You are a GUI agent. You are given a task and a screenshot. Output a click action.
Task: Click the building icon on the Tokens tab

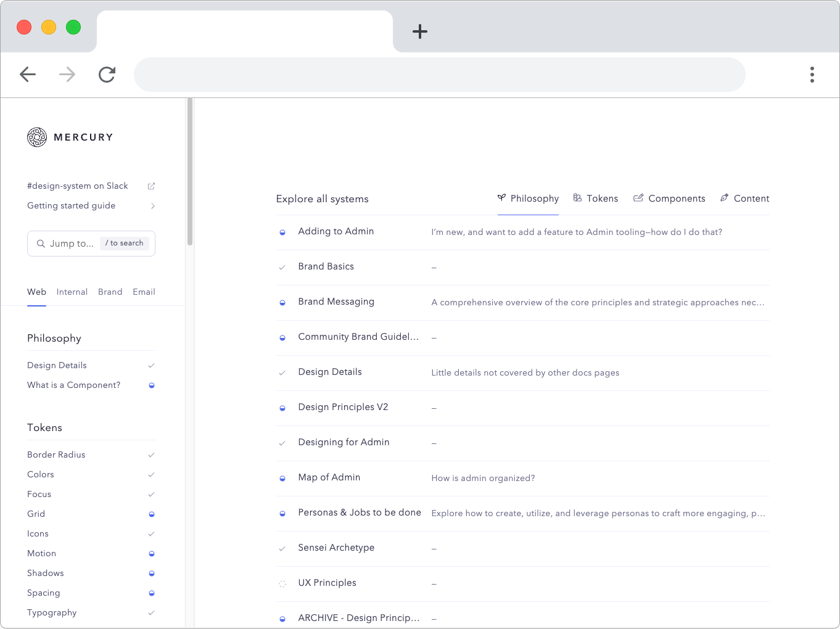pos(578,198)
